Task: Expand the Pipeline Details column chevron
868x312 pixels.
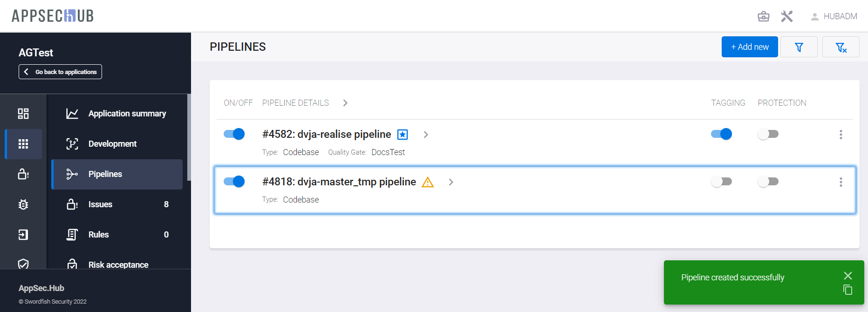Action: 345,103
